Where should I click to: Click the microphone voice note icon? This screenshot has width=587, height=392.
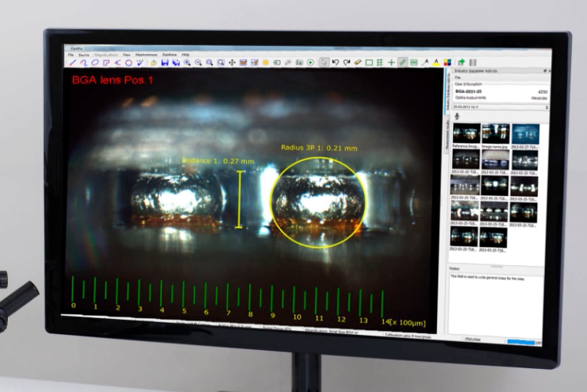[x=457, y=117]
